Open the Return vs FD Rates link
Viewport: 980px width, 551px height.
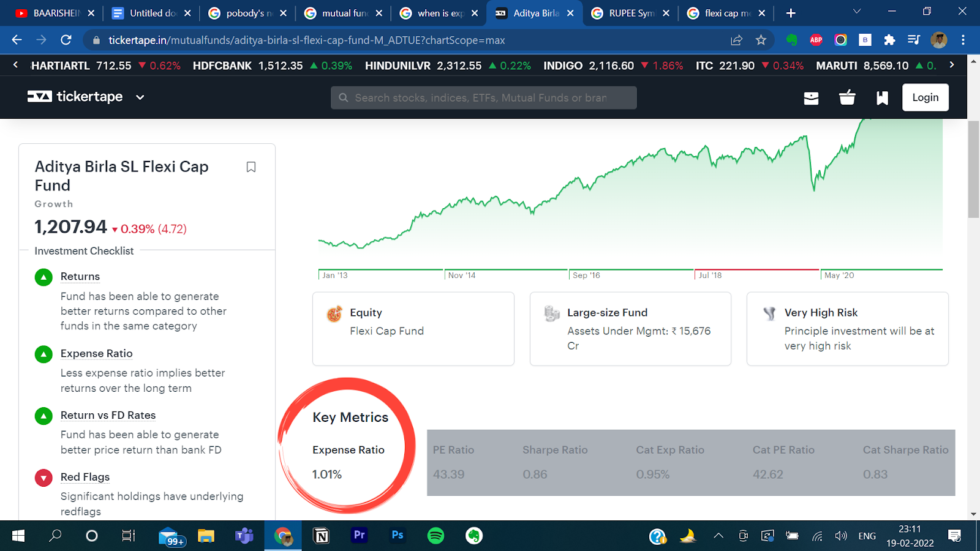108,416
